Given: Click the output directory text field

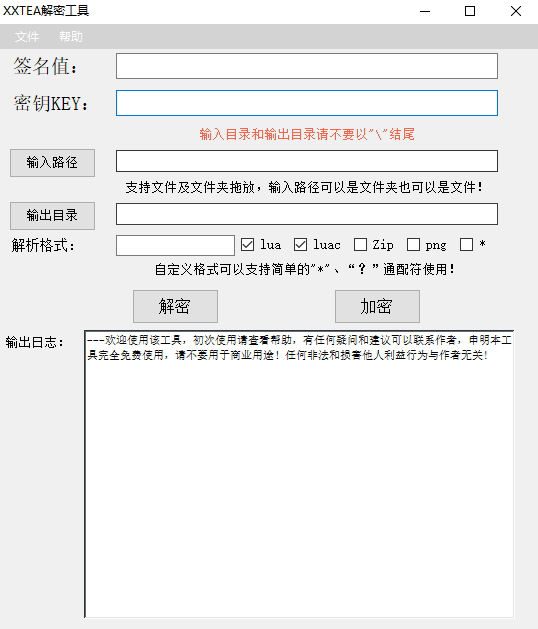Looking at the screenshot, I should 307,214.
